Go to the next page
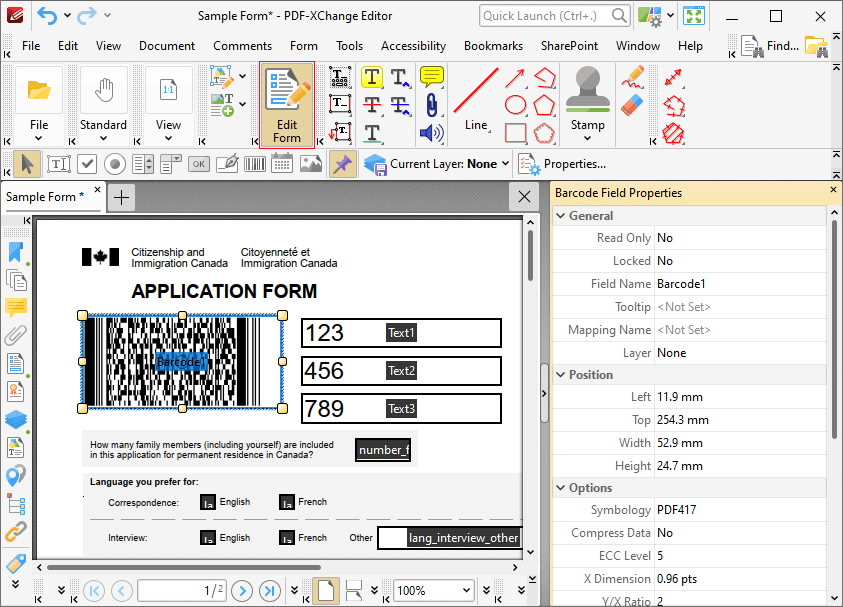This screenshot has width=843, height=607. tap(242, 591)
